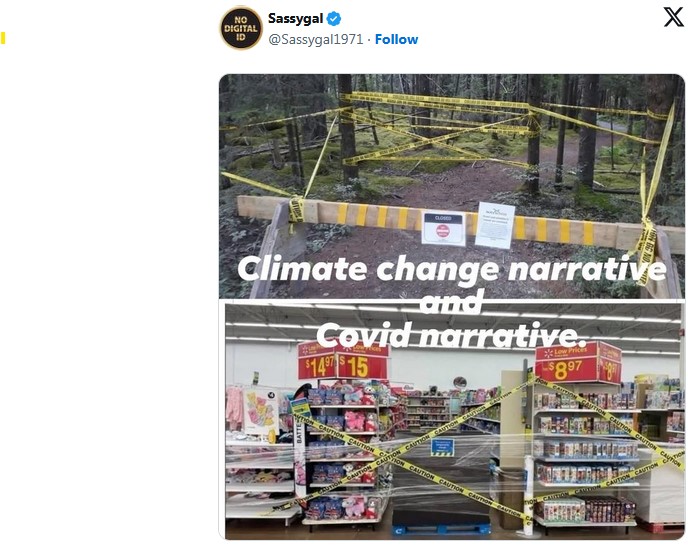Click the $15 price sign

pos(366,365)
